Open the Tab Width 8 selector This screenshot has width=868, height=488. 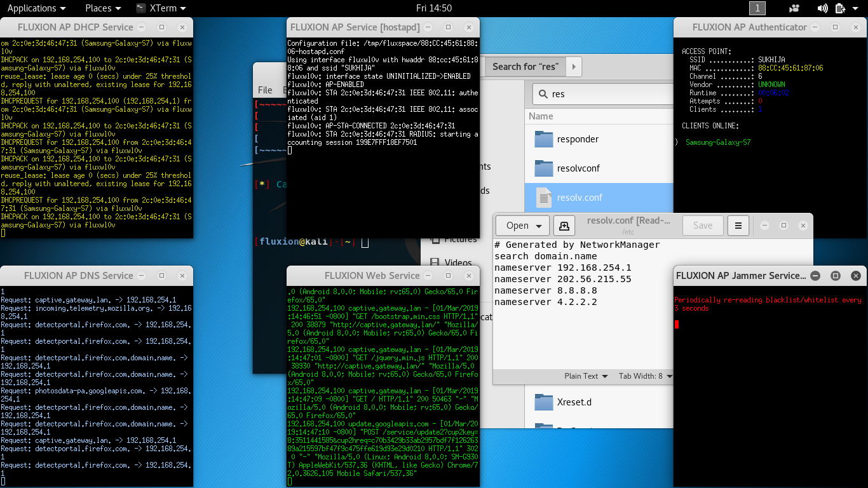[646, 376]
